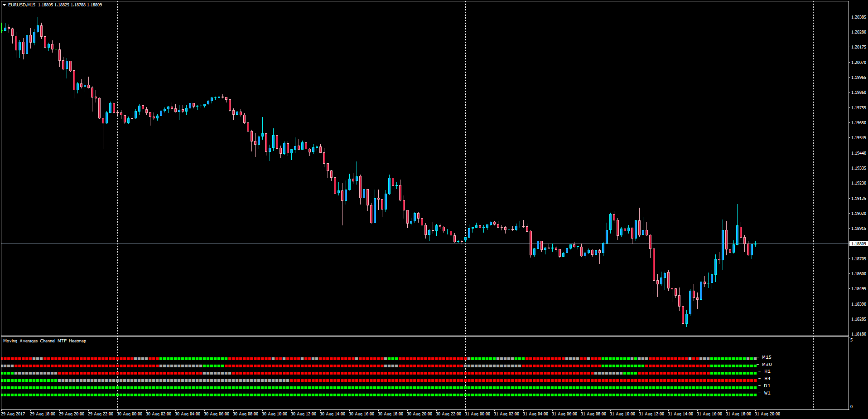Click the 30 Aug 00:00 time label
The image size is (868, 419).
130,414
